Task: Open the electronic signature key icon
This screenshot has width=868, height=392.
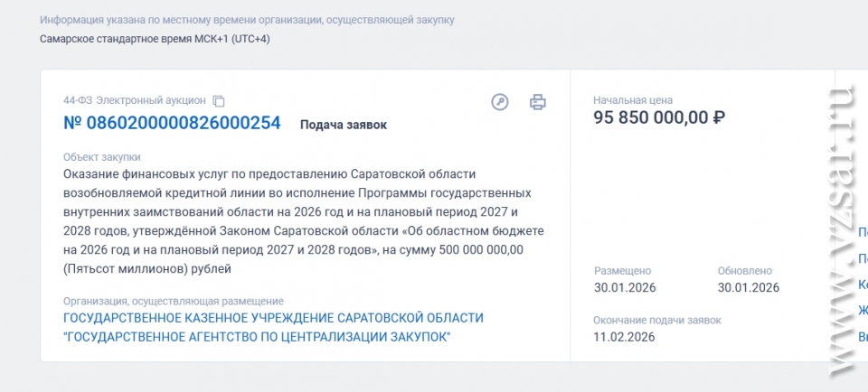Action: [x=500, y=102]
